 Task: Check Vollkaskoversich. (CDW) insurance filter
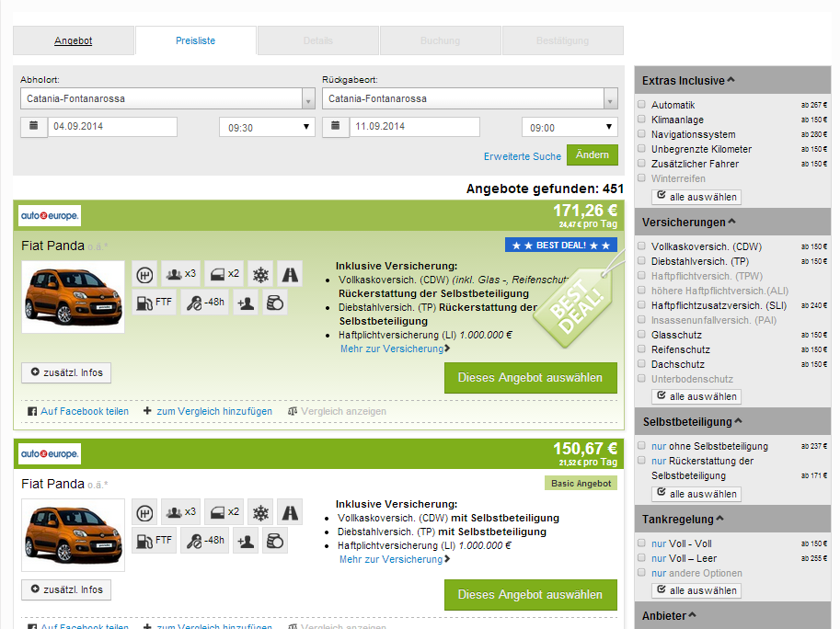[x=642, y=246]
